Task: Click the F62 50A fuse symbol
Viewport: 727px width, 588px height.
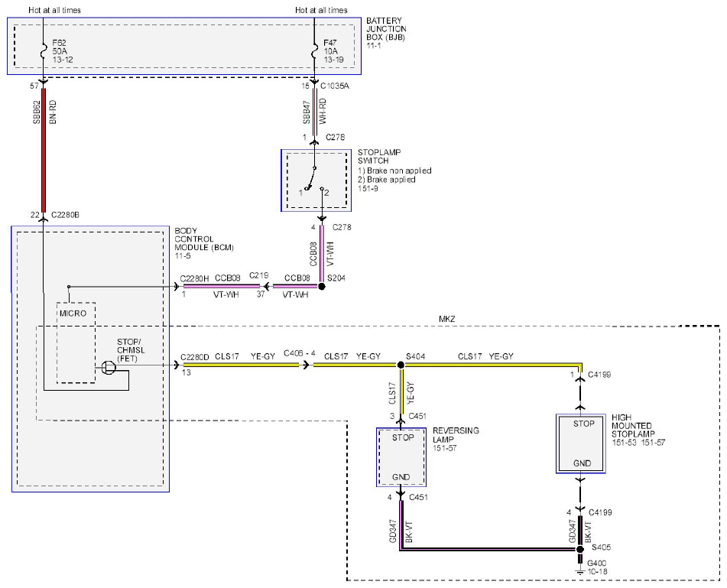Action: pyautogui.click(x=44, y=51)
